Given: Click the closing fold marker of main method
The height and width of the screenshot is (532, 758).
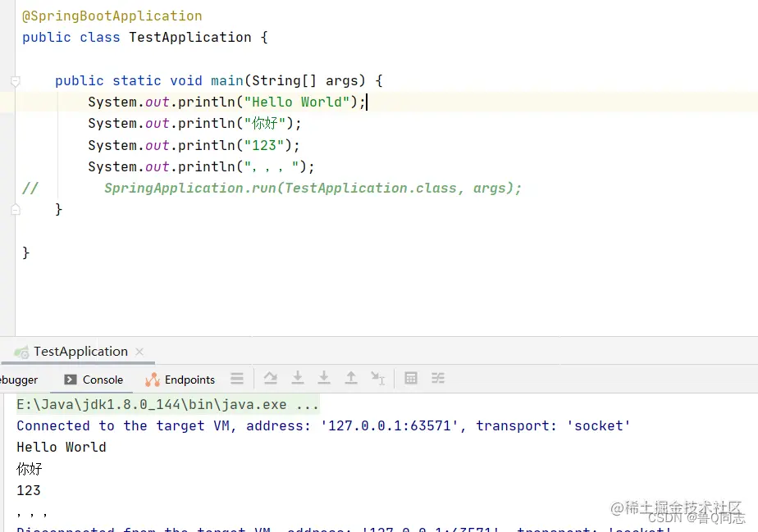Looking at the screenshot, I should point(16,209).
